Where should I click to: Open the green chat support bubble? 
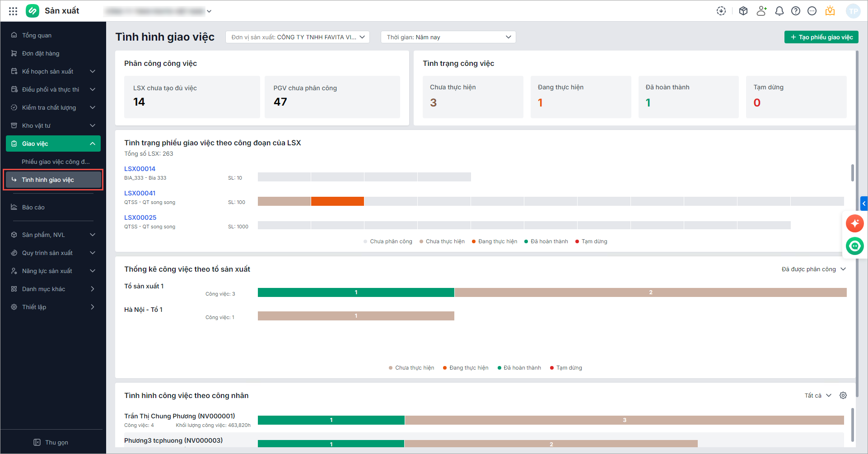click(x=854, y=246)
